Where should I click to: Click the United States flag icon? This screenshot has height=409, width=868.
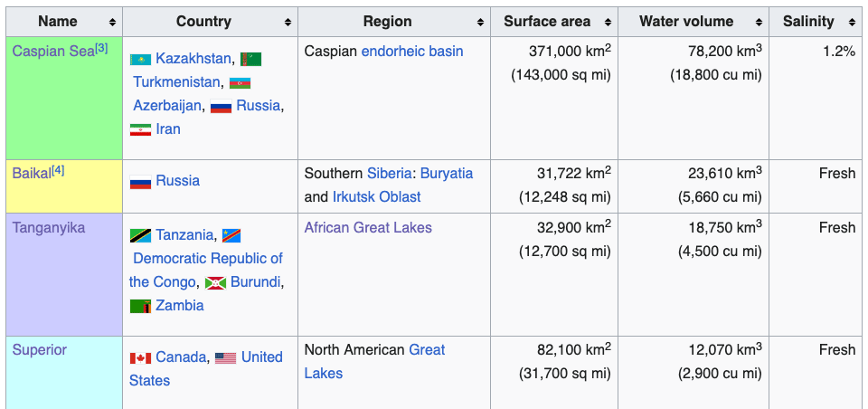[225, 358]
